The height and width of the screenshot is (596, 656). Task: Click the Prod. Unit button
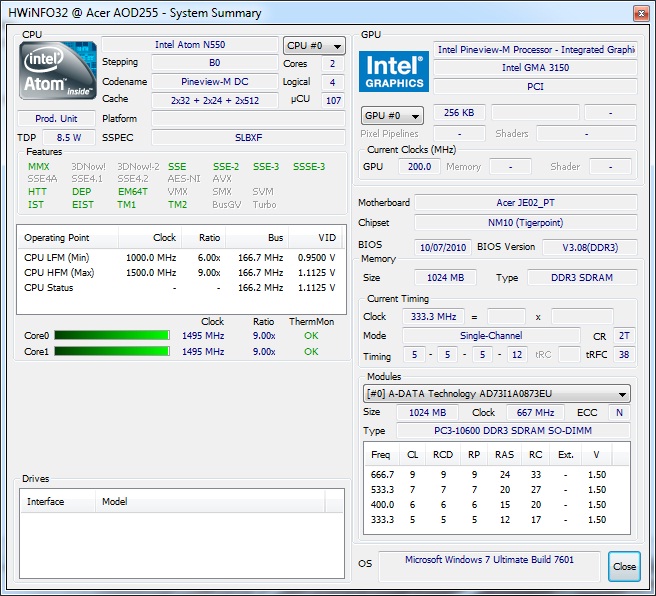(58, 118)
